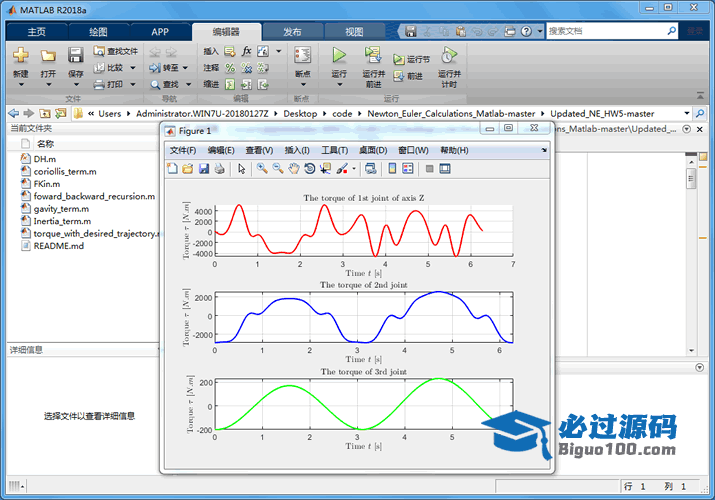Image resolution: width=715 pixels, height=500 pixels.
Task: Select the Rotate 3D tool
Action: tap(310, 169)
